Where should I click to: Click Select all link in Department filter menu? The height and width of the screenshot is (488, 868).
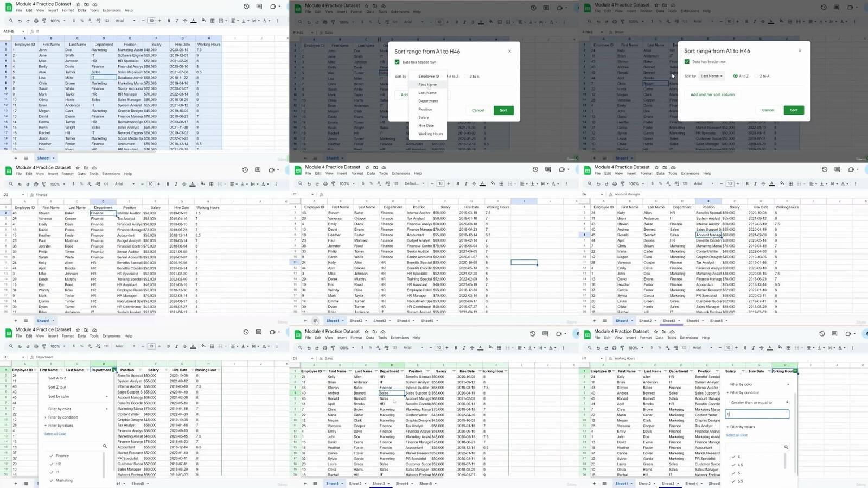(50, 434)
